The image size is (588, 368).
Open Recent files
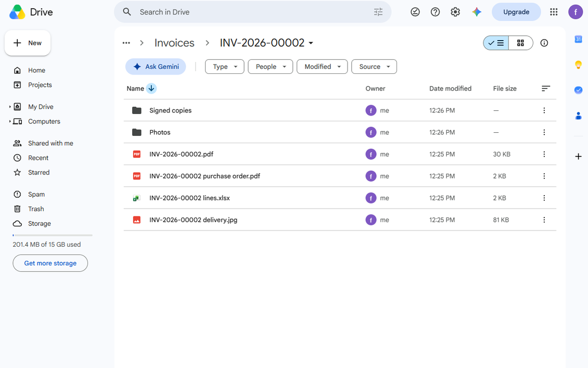click(x=38, y=158)
